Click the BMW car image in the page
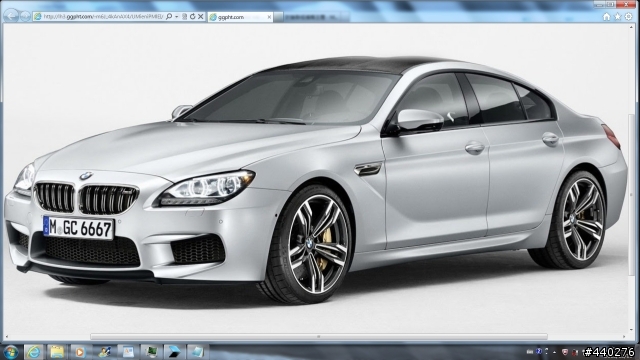This screenshot has width=640, height=360. [316, 180]
